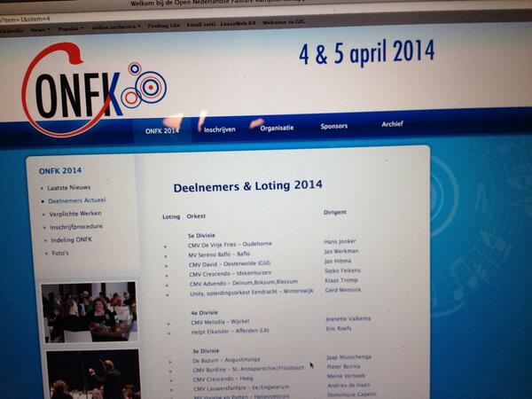Click conductor name Jan Werkman
This screenshot has height=399, width=532.
click(x=341, y=252)
